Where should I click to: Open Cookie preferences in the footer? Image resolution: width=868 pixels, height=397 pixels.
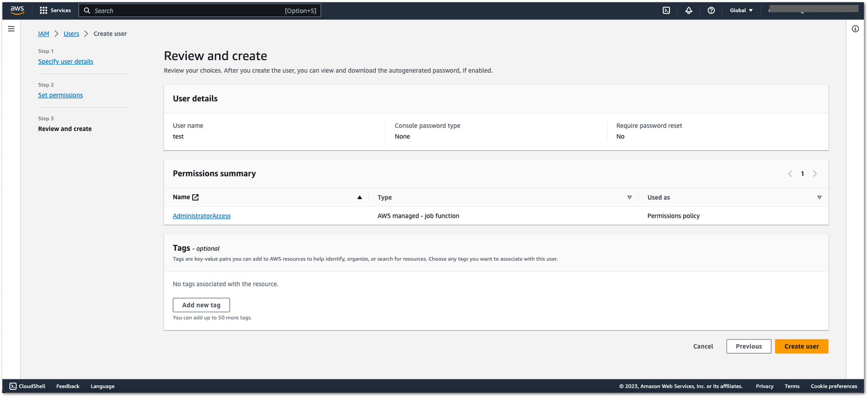(834, 386)
